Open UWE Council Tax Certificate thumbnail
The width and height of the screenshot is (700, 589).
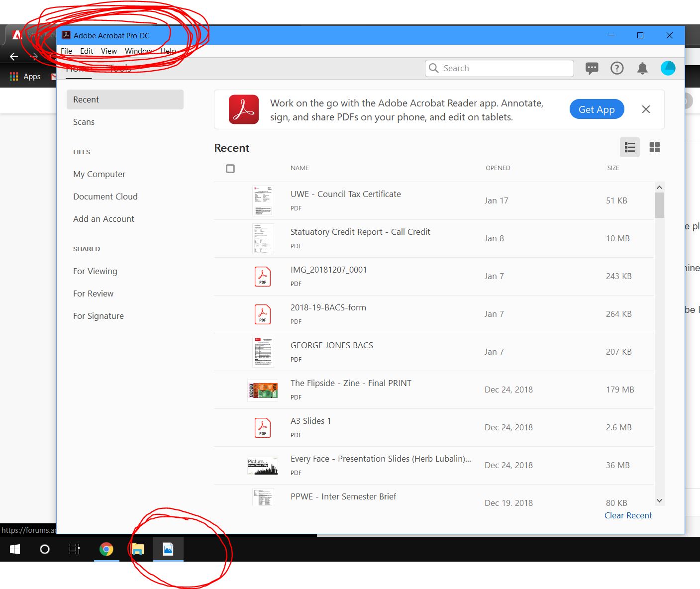tap(263, 201)
